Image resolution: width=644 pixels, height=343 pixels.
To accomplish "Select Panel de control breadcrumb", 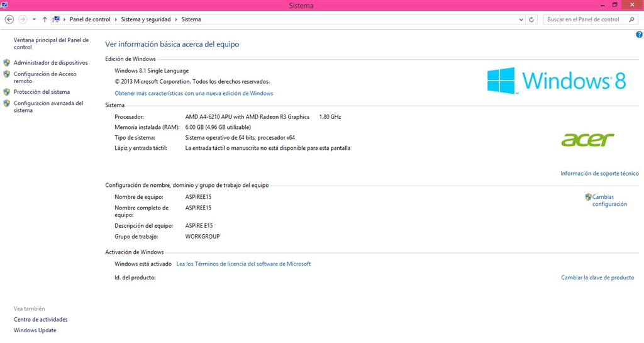I will coord(90,20).
